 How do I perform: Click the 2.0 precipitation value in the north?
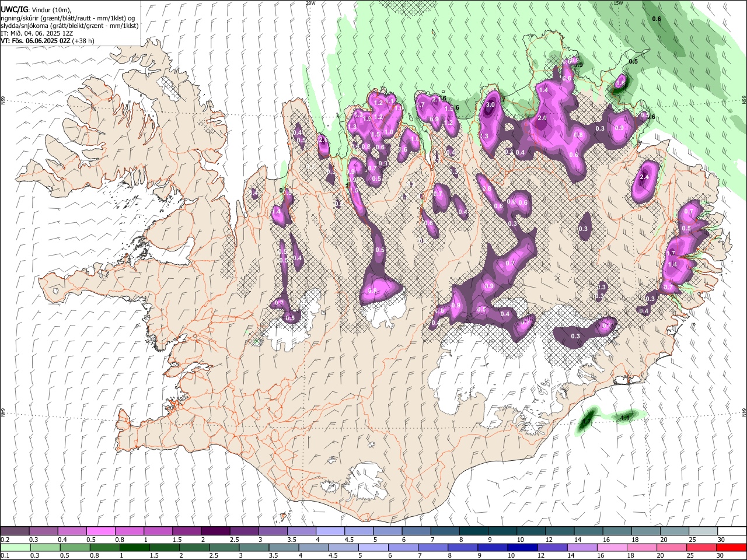pyautogui.click(x=542, y=118)
